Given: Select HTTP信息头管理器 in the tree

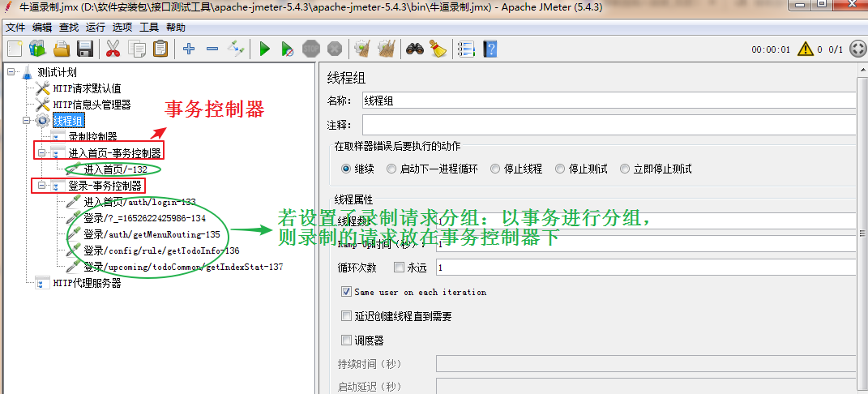Looking at the screenshot, I should (92, 104).
